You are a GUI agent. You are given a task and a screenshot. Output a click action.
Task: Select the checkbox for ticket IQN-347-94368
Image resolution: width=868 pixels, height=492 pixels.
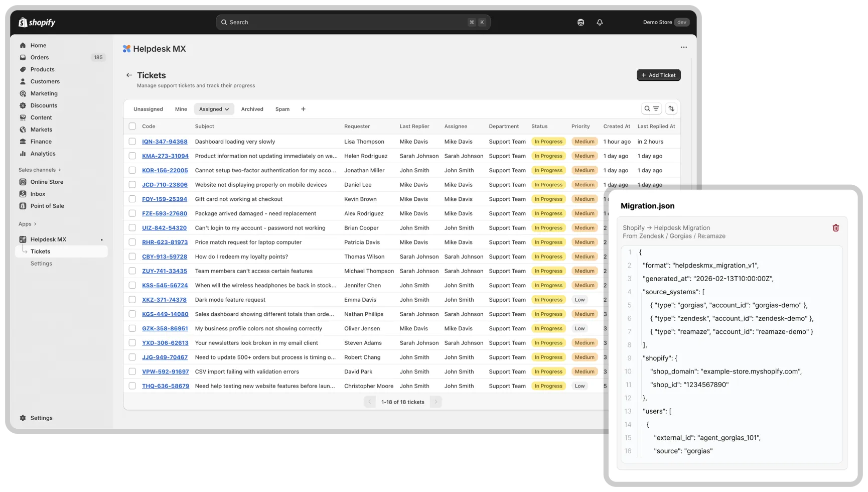132,142
